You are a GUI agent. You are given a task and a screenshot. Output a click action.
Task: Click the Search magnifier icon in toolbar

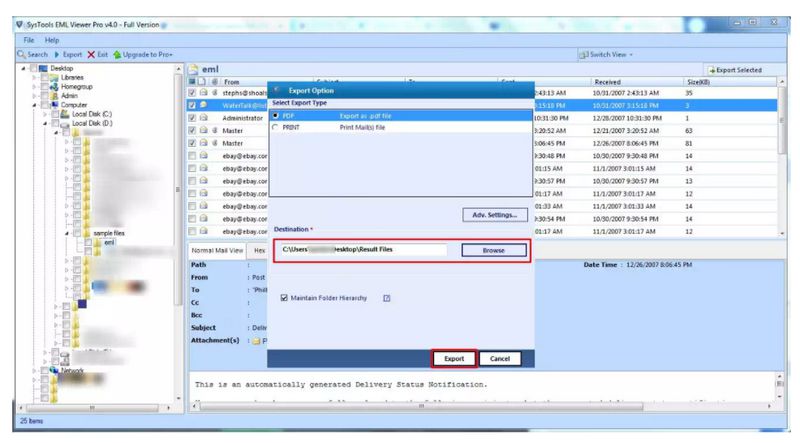[23, 54]
